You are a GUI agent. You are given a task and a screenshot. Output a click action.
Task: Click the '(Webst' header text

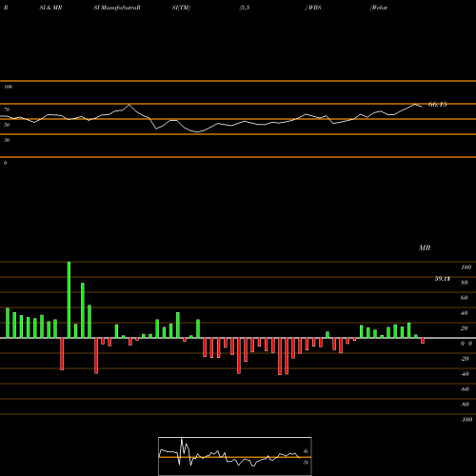379,8
